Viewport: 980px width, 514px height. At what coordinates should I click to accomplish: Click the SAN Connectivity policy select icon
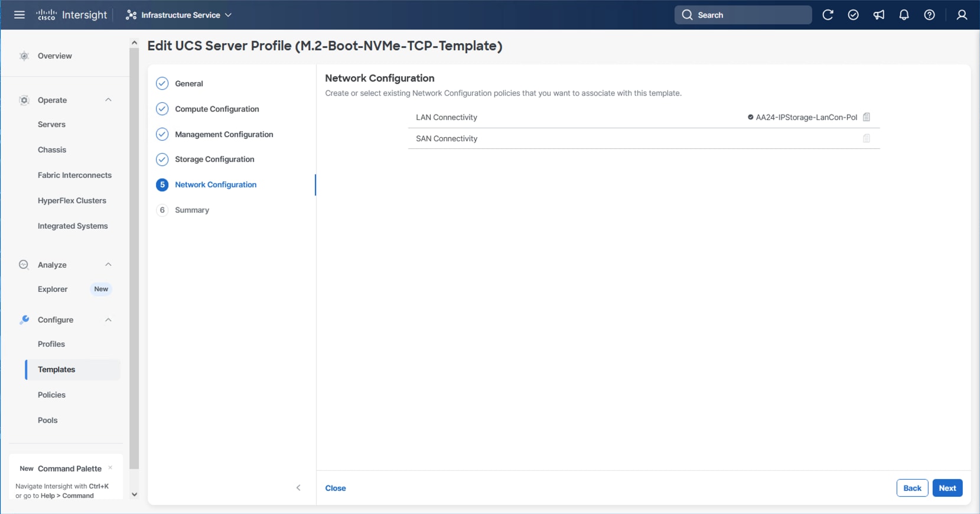[x=867, y=138]
